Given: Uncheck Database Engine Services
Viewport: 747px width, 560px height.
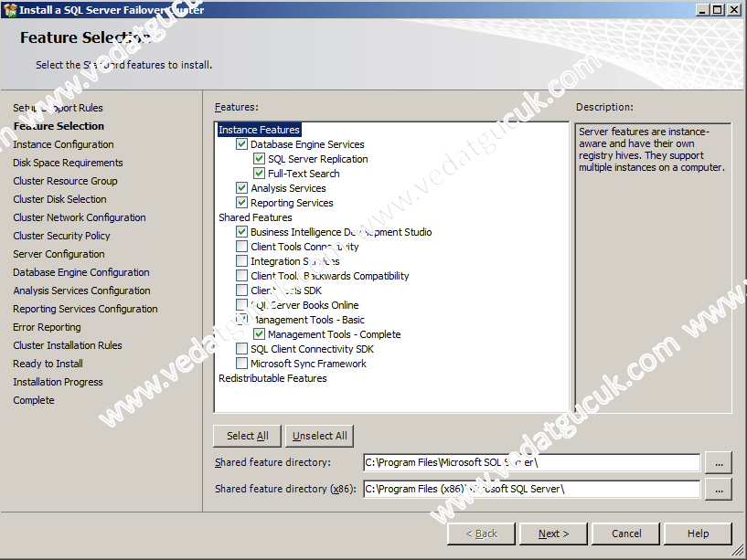Looking at the screenshot, I should [242, 143].
